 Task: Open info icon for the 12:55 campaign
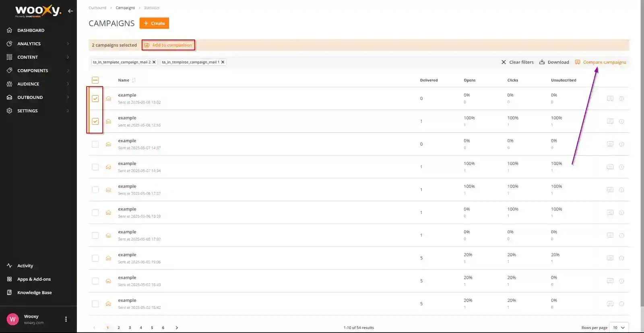tap(621, 121)
